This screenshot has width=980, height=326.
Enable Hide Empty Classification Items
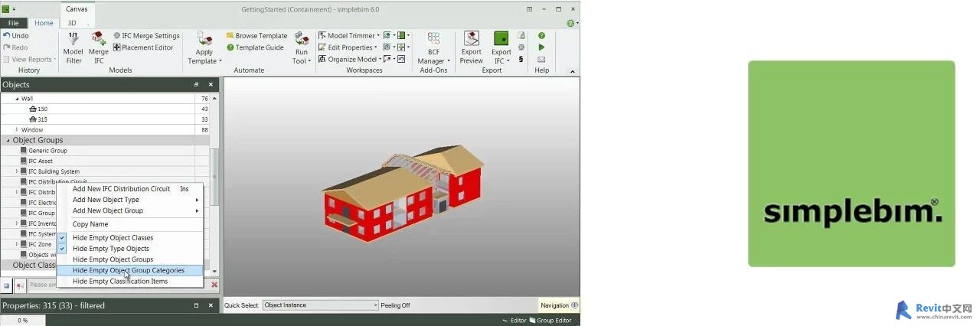(x=130, y=281)
